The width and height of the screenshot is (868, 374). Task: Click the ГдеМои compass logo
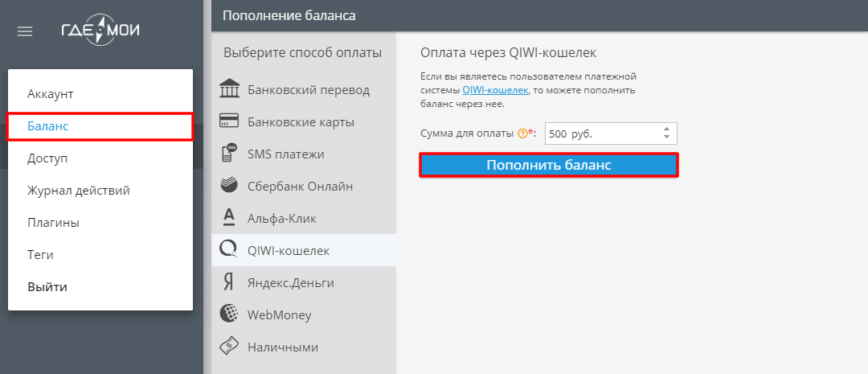pyautogui.click(x=100, y=31)
